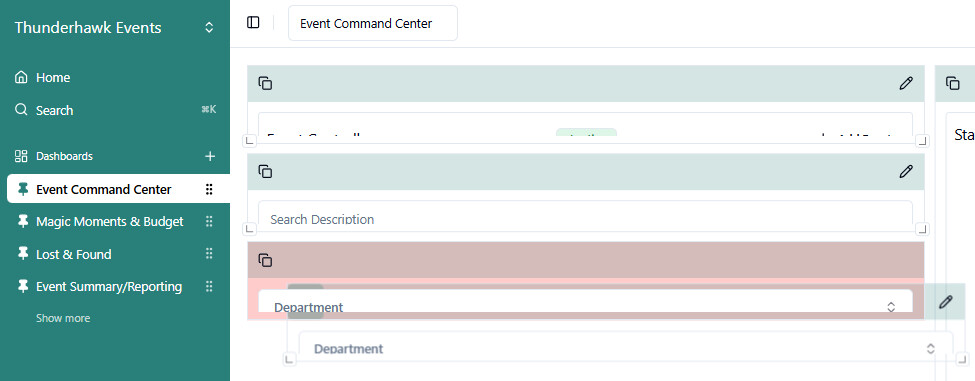Click the Event Command Center title field

point(372,24)
